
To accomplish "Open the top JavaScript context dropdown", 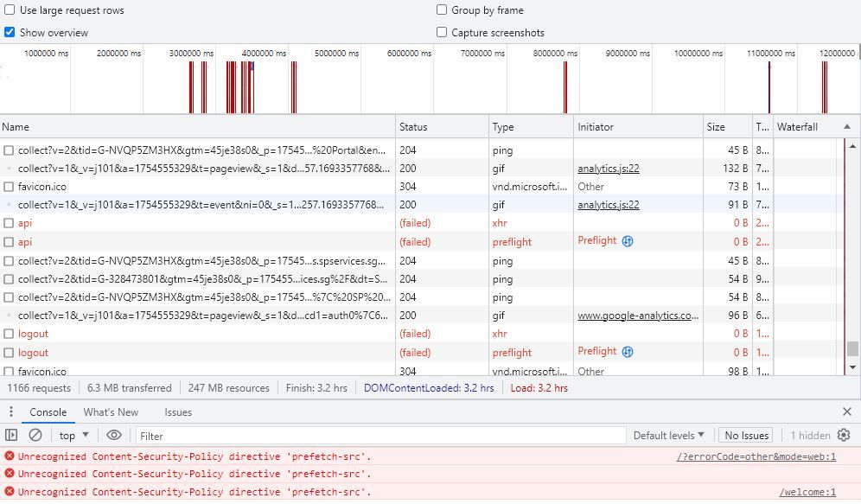I will pos(73,436).
